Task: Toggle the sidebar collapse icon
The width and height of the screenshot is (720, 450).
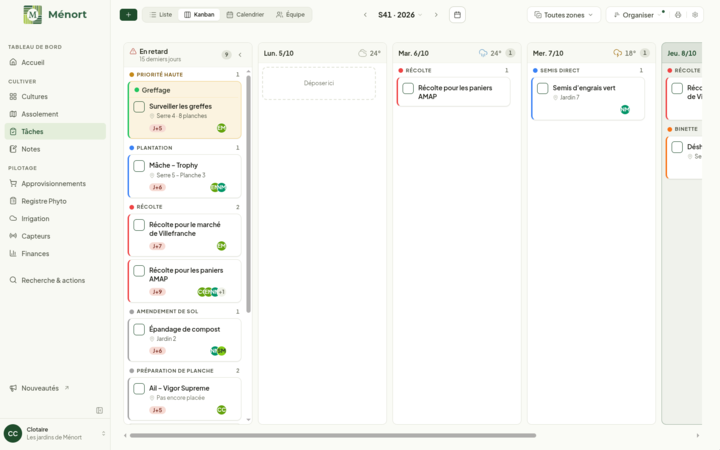Action: (99, 410)
